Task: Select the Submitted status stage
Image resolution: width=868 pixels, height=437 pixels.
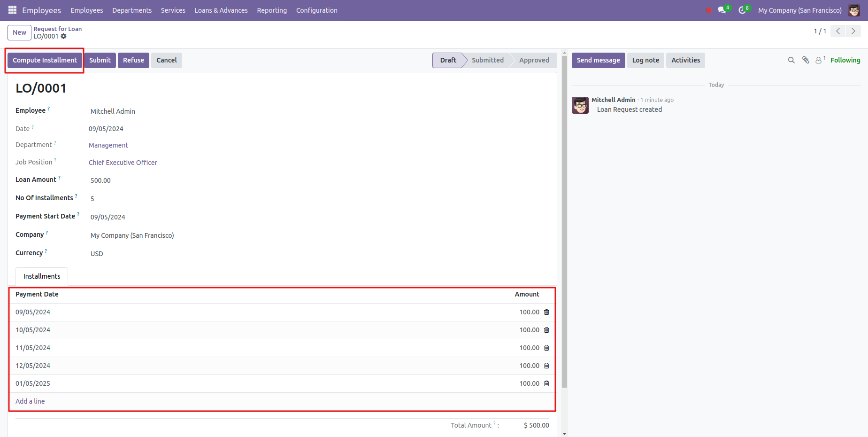Action: (x=487, y=60)
